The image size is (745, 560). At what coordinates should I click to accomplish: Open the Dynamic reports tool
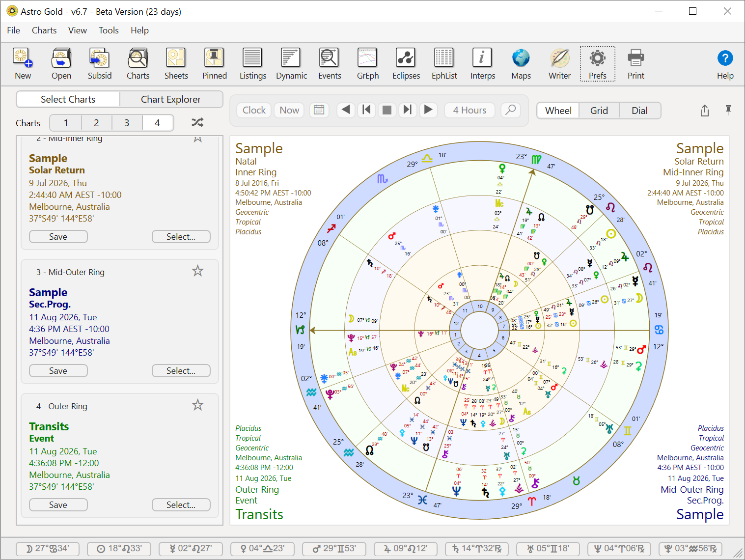(291, 64)
